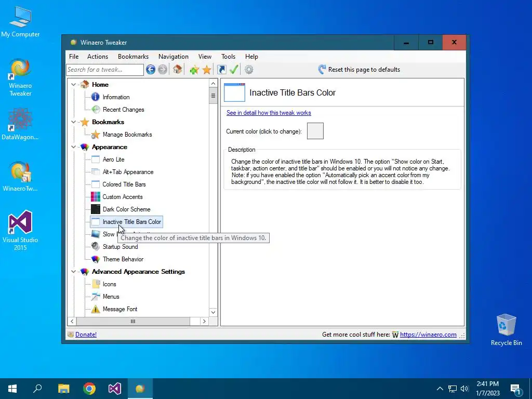The width and height of the screenshot is (532, 399).
Task: Collapse the Bookmarks tree node
Action: coord(73,122)
